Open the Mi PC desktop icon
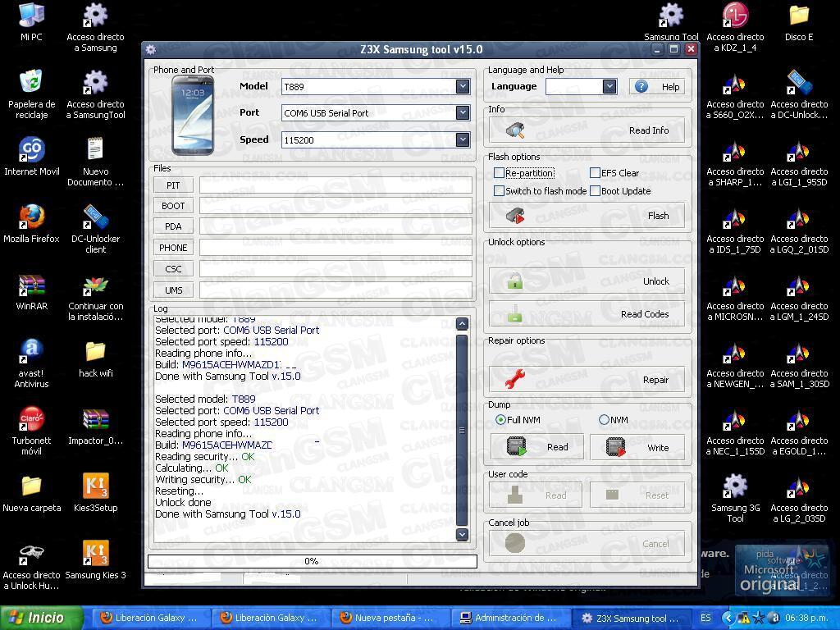Image resolution: width=840 pixels, height=630 pixels. [31, 21]
